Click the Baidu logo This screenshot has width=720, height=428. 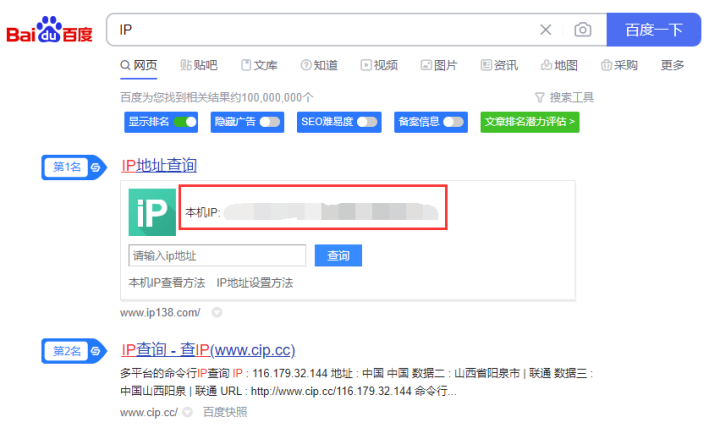point(49,30)
